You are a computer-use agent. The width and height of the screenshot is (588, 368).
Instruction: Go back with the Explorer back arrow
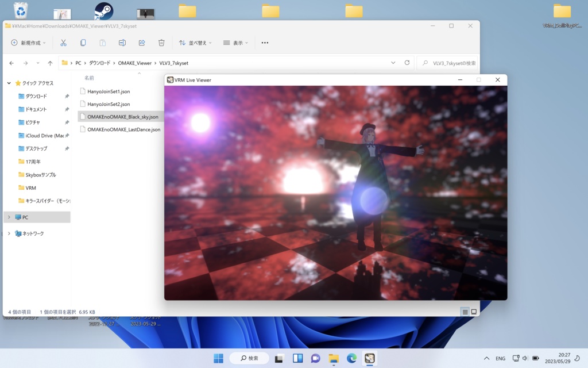point(11,63)
